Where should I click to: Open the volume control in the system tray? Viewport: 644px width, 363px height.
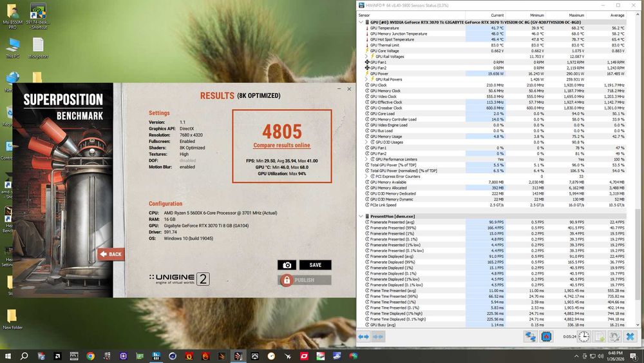[x=600, y=356]
